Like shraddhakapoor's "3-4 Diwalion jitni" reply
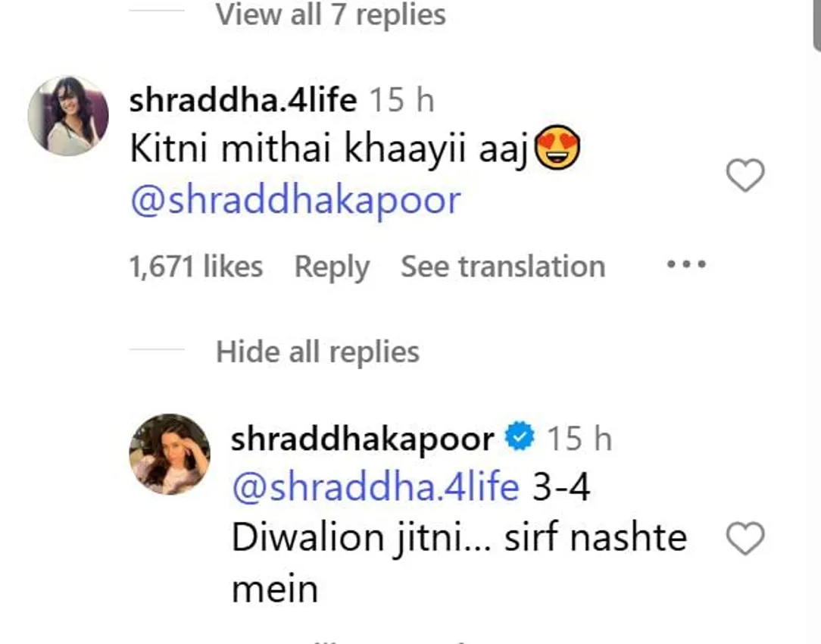The image size is (821, 644). coord(745,538)
